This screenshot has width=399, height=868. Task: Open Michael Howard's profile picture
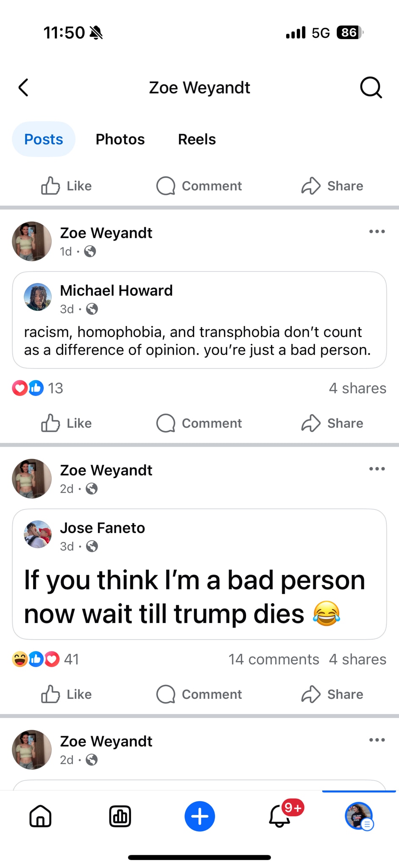point(38,297)
